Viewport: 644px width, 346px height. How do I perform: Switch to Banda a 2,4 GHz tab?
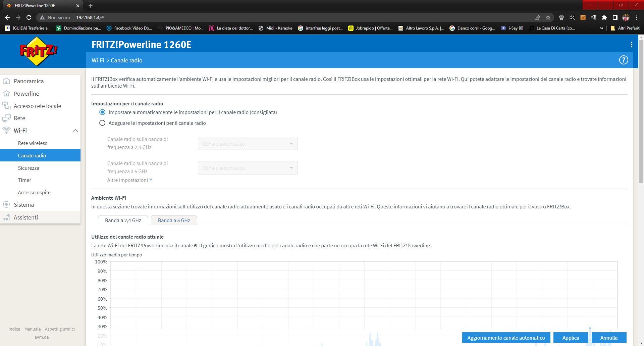pyautogui.click(x=123, y=220)
